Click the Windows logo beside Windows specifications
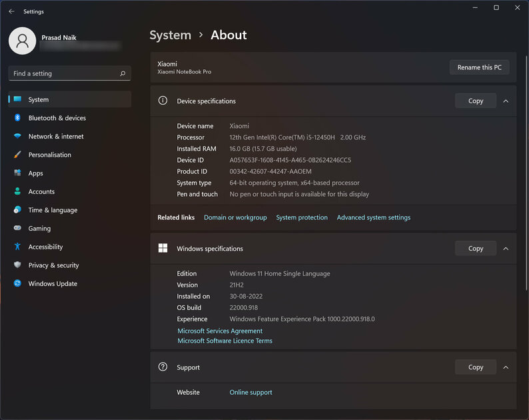This screenshot has height=420, width=529. (x=163, y=248)
